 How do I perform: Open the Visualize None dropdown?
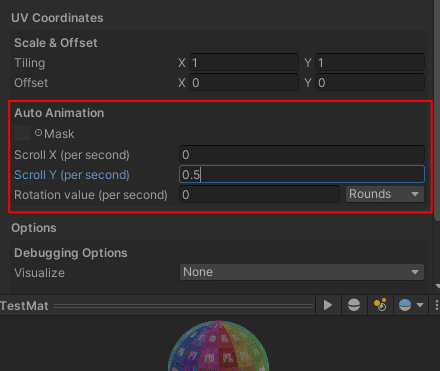pos(302,272)
